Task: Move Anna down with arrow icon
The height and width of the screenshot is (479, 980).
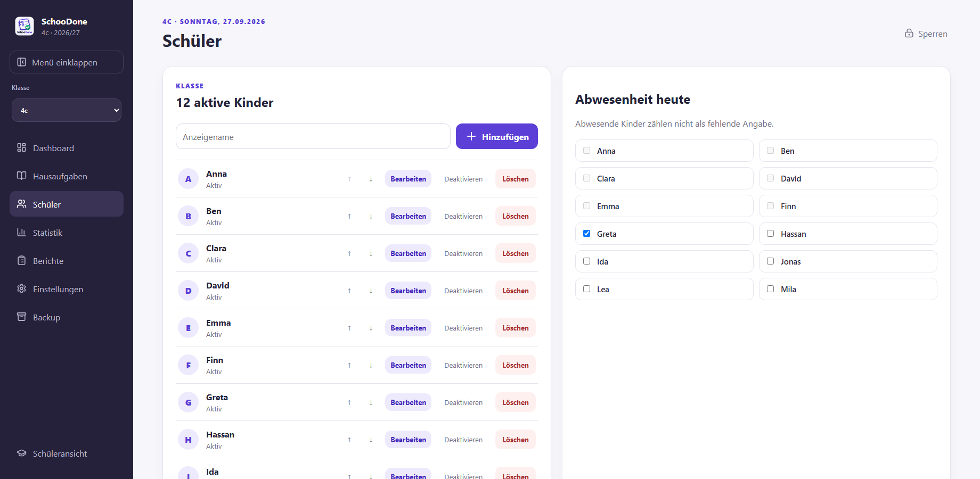Action: pos(371,179)
